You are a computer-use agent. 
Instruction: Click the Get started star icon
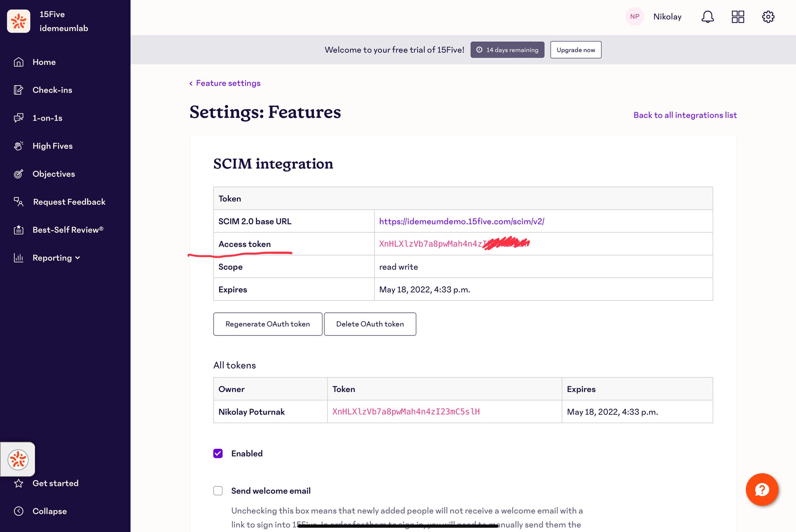[x=19, y=483]
